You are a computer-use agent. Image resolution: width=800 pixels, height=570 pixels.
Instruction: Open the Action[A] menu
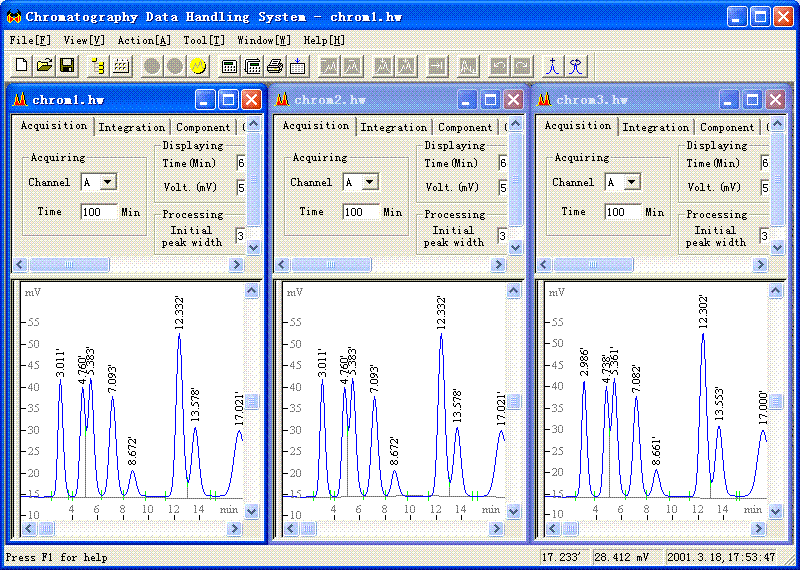coord(144,40)
